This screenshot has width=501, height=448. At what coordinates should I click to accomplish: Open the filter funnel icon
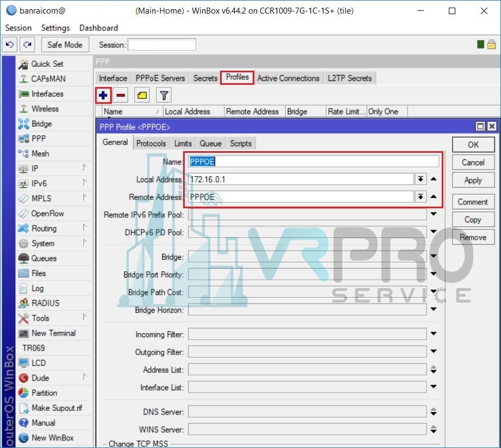164,95
